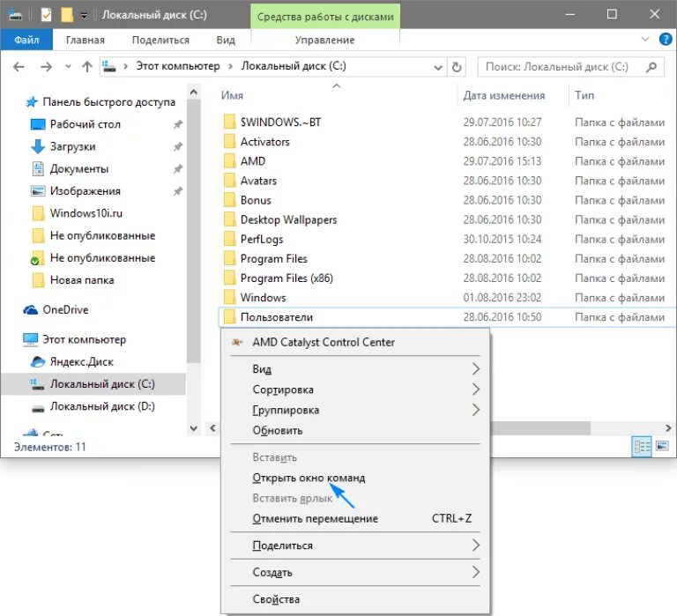Select the AMD folder icon
Image resolution: width=677 pixels, height=616 pixels.
click(x=230, y=161)
